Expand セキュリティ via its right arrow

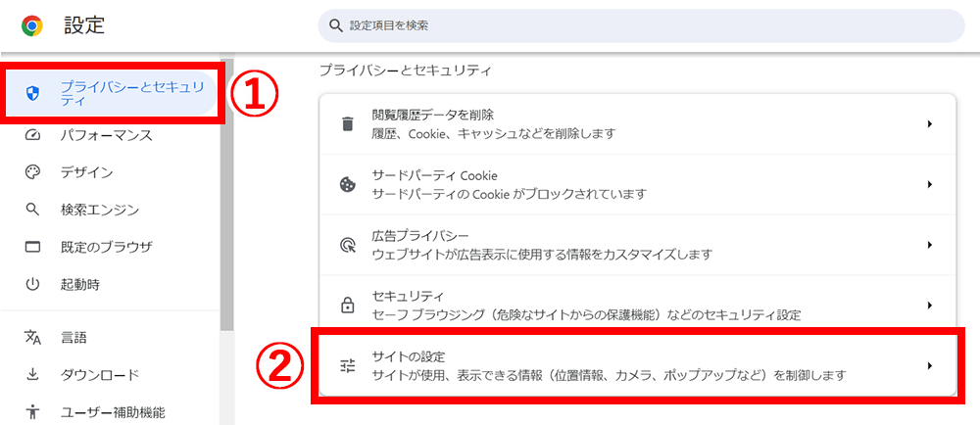[x=929, y=306]
